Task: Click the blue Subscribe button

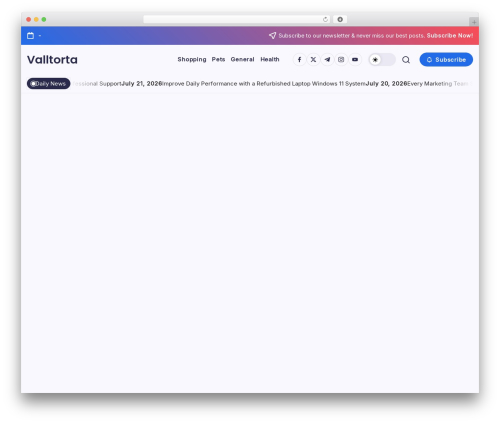Action: tap(446, 60)
